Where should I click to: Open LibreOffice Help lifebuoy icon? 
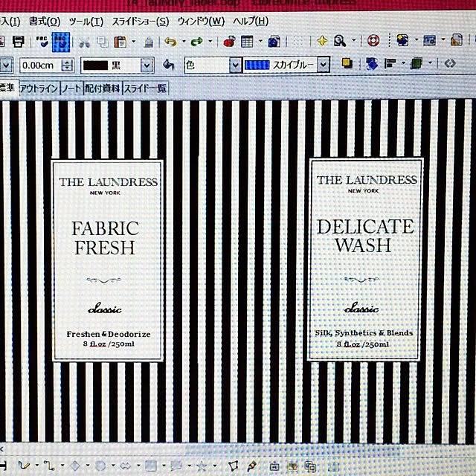point(373,40)
